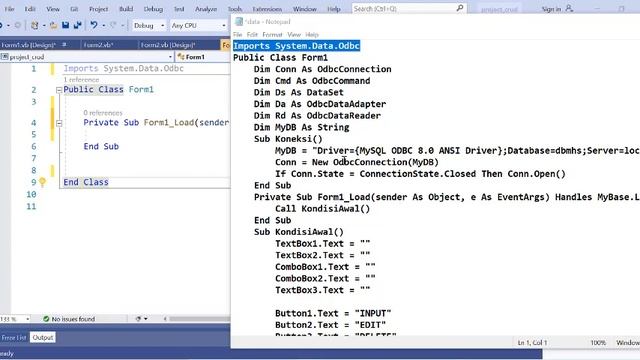Click the Undo arrow icon

click(94, 25)
